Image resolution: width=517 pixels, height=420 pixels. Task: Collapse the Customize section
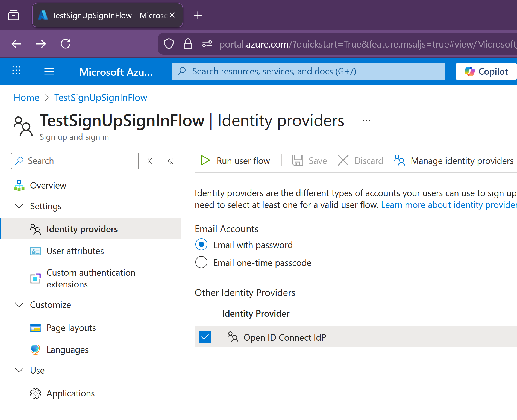coord(19,305)
